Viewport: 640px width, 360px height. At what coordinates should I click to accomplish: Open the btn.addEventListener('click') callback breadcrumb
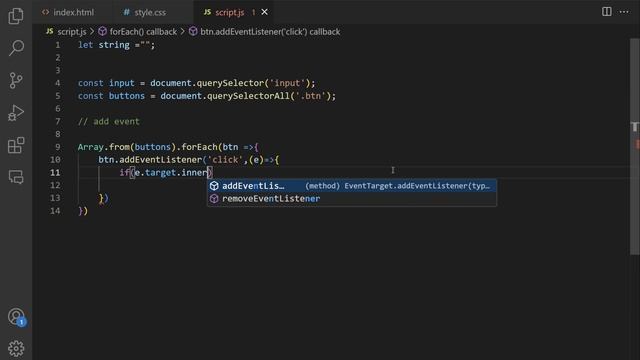tap(270, 32)
